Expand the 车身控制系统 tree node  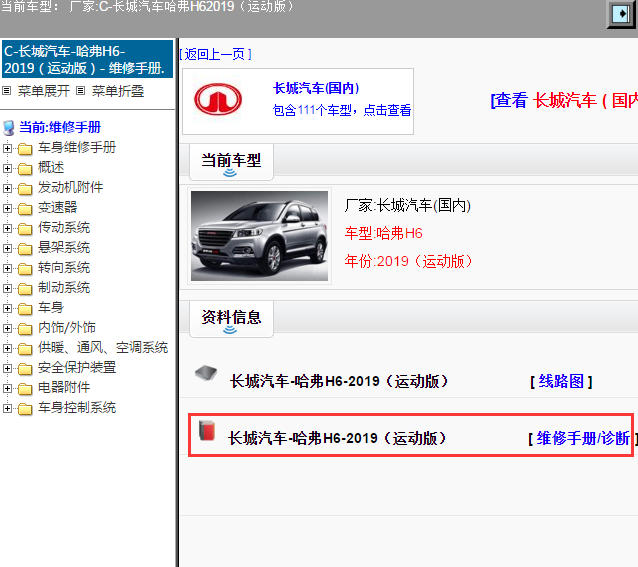pyautogui.click(x=7, y=408)
